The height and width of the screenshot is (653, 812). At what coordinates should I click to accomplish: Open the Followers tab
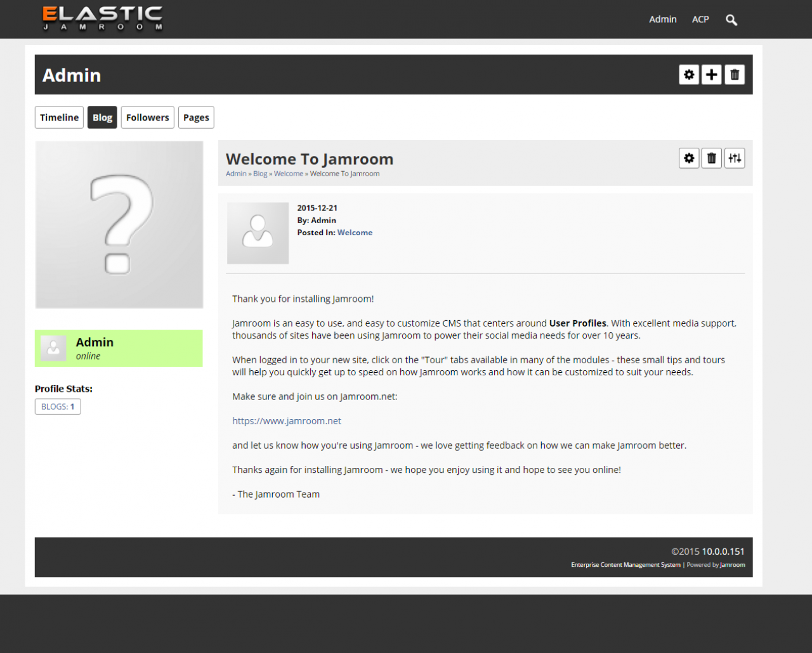pos(148,117)
